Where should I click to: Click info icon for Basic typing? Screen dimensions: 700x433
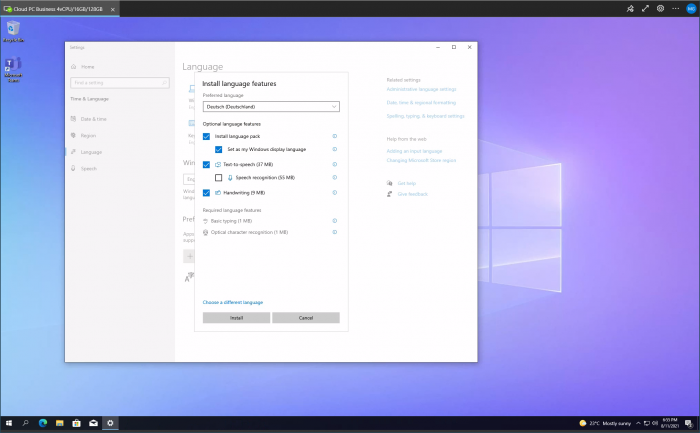coord(334,221)
